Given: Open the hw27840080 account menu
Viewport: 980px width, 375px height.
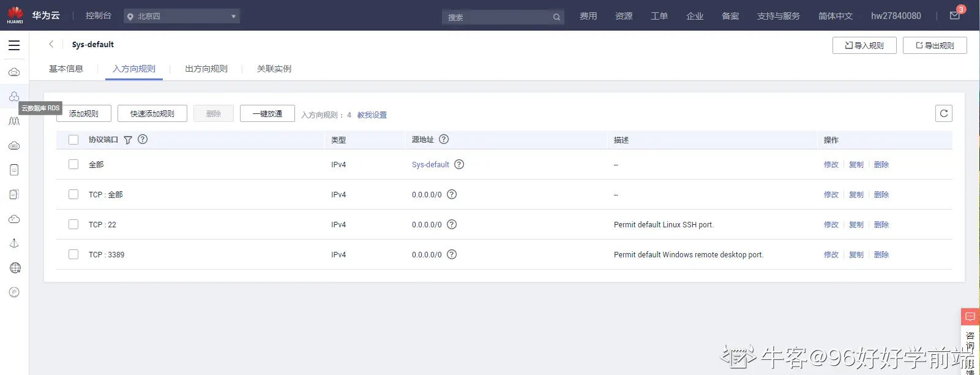Looking at the screenshot, I should point(896,16).
